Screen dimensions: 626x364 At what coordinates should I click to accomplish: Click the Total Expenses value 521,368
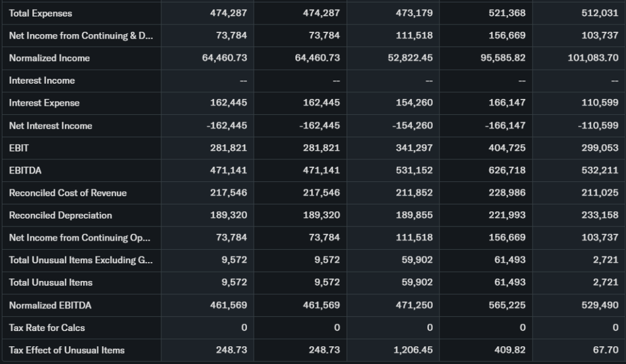click(507, 13)
